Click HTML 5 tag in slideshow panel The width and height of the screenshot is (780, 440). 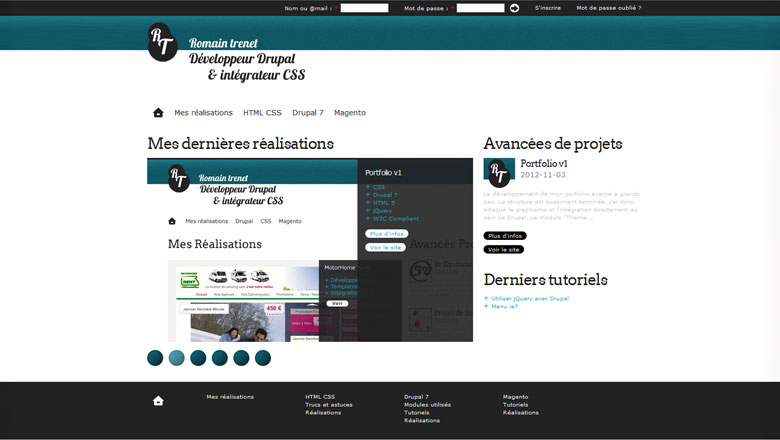(384, 203)
